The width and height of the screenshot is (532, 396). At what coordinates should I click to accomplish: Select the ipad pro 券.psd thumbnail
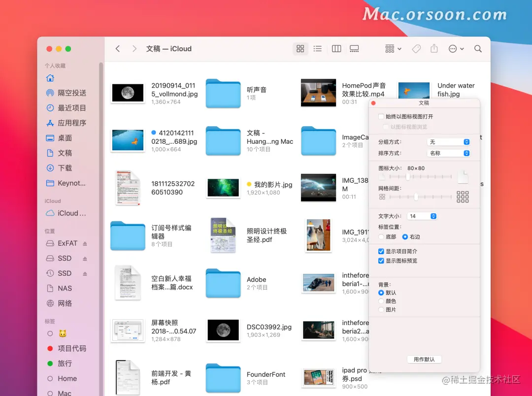click(x=318, y=377)
